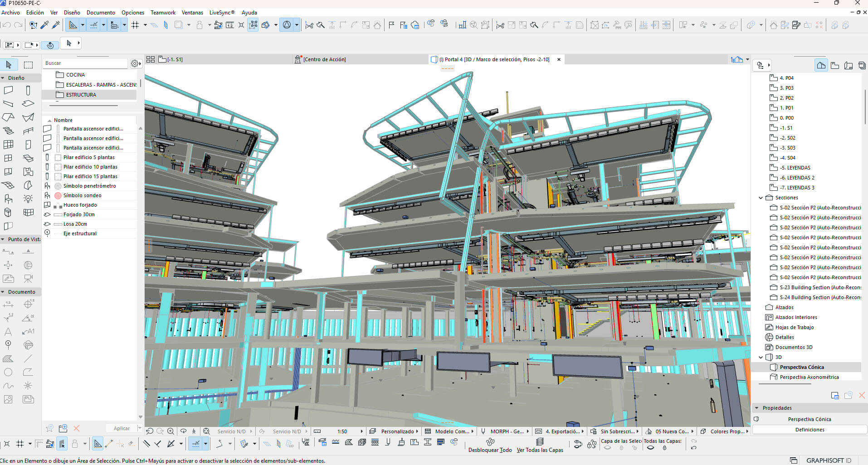Switch to the Centro de Acción tab
The image size is (868, 465).
[x=324, y=59]
